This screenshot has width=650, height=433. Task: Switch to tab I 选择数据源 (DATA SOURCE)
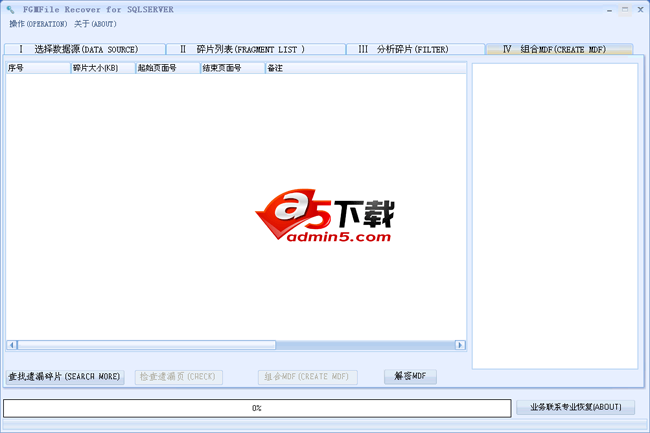point(85,49)
